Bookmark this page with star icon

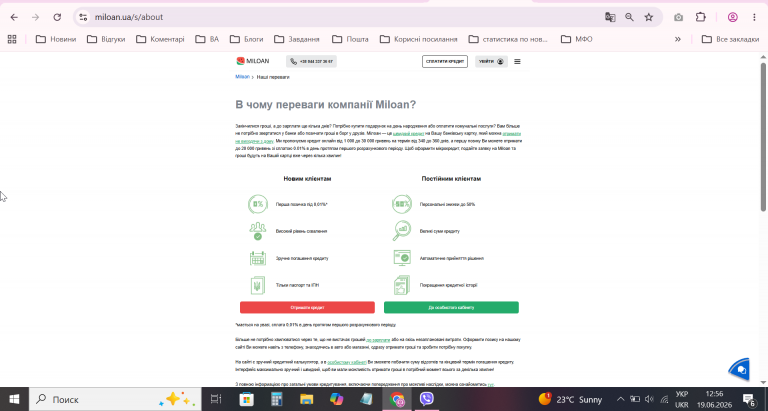click(x=649, y=17)
